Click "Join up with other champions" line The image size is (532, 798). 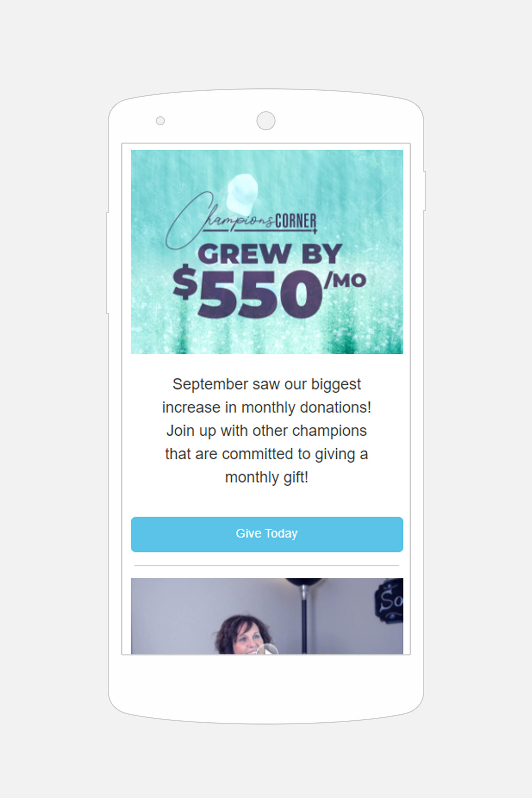(x=266, y=431)
